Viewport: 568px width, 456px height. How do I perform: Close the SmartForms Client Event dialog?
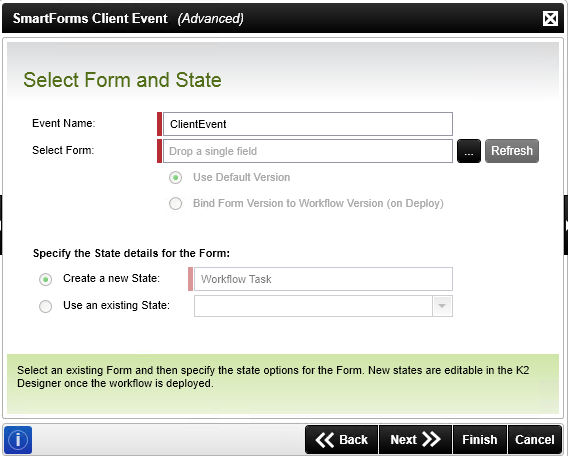pyautogui.click(x=550, y=18)
